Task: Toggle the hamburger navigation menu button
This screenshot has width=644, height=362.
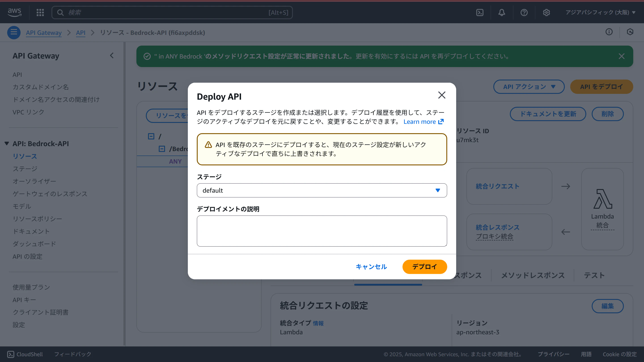Action: pyautogui.click(x=14, y=32)
